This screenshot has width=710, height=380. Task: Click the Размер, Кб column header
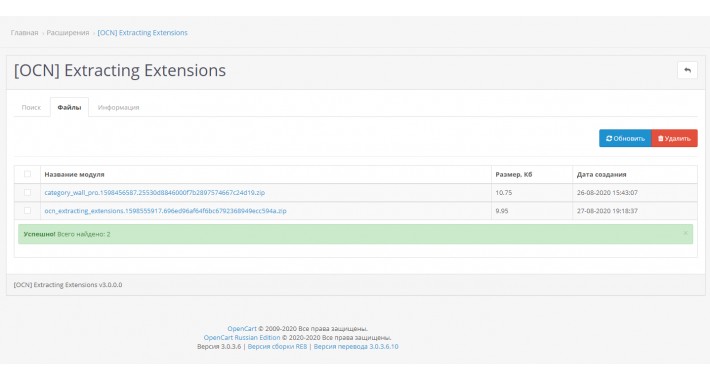(x=513, y=174)
